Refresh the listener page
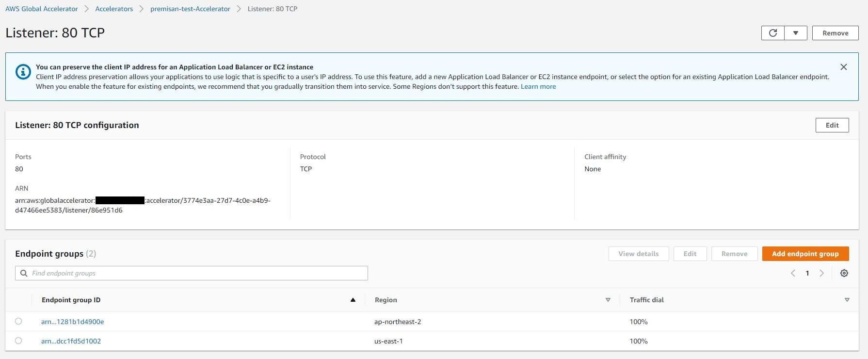The image size is (868, 359). click(773, 33)
